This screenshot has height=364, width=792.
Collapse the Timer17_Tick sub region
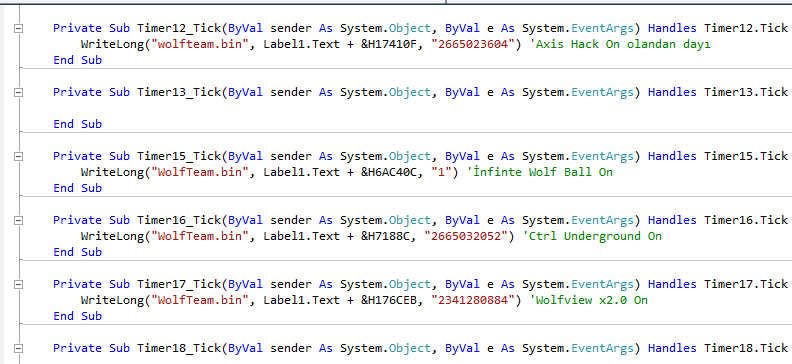click(x=18, y=284)
